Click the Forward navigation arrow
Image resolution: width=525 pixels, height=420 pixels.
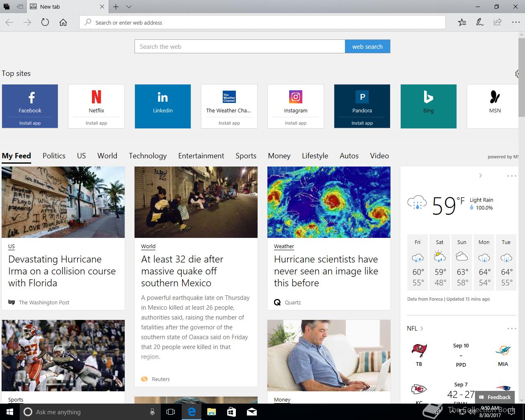27,23
